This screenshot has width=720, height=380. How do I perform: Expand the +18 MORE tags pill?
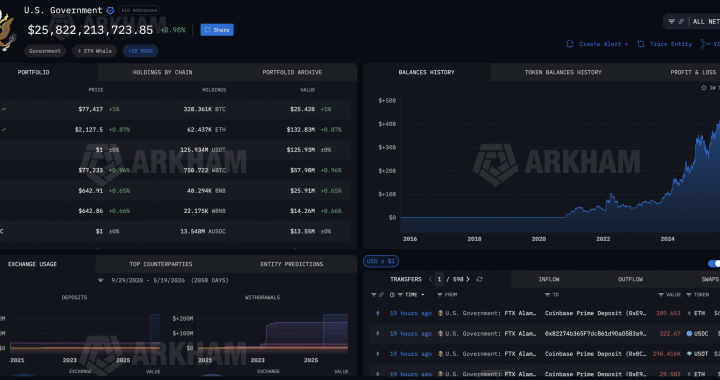pos(141,51)
